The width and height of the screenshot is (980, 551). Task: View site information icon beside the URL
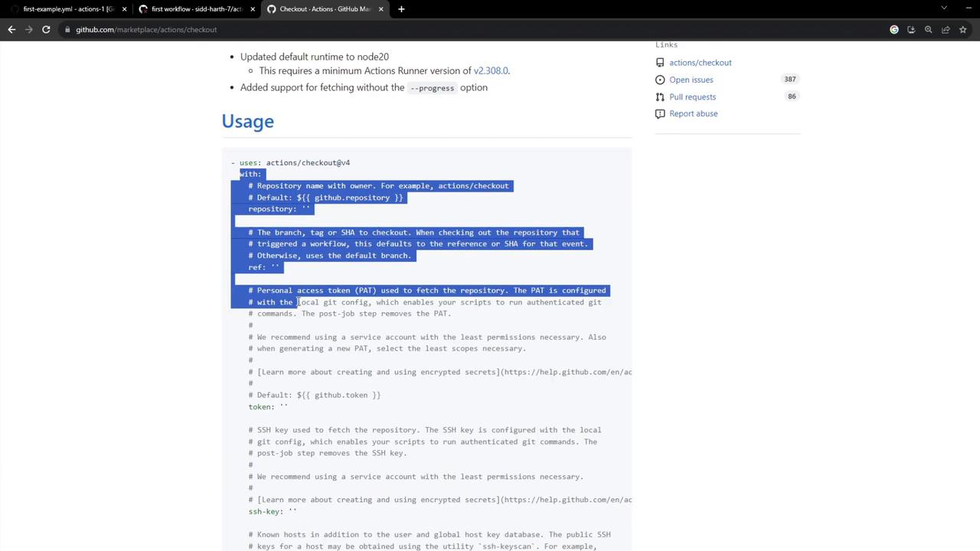pyautogui.click(x=67, y=30)
